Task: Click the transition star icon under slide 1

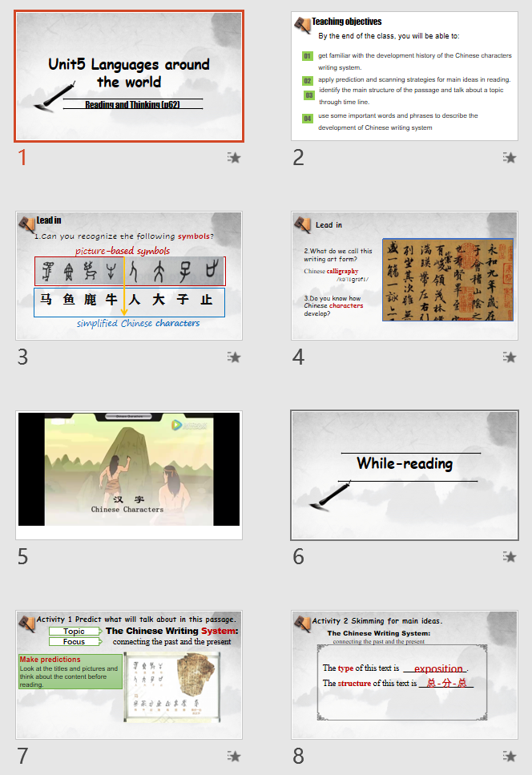Action: coord(233,158)
